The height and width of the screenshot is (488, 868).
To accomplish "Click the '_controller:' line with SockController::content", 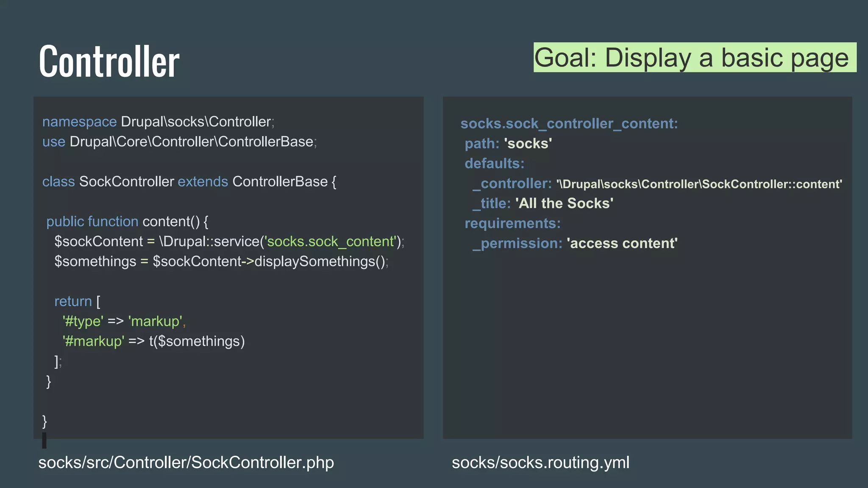I will point(657,183).
